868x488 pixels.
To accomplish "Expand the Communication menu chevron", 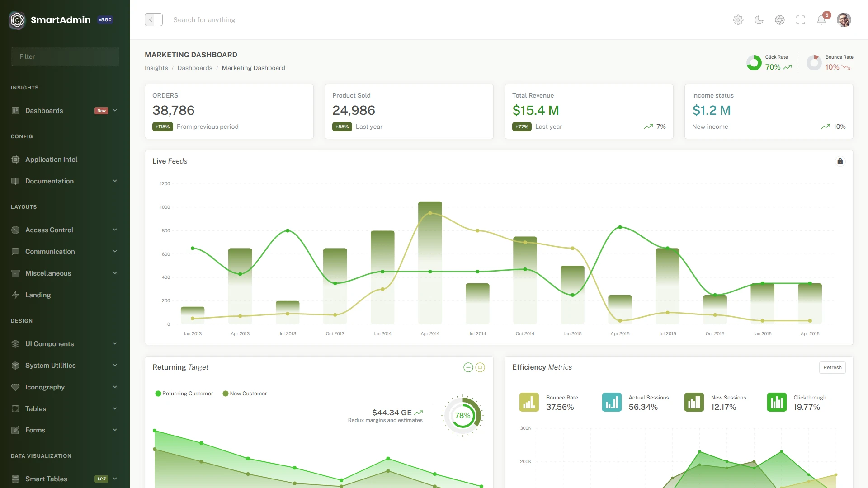I will 115,252.
